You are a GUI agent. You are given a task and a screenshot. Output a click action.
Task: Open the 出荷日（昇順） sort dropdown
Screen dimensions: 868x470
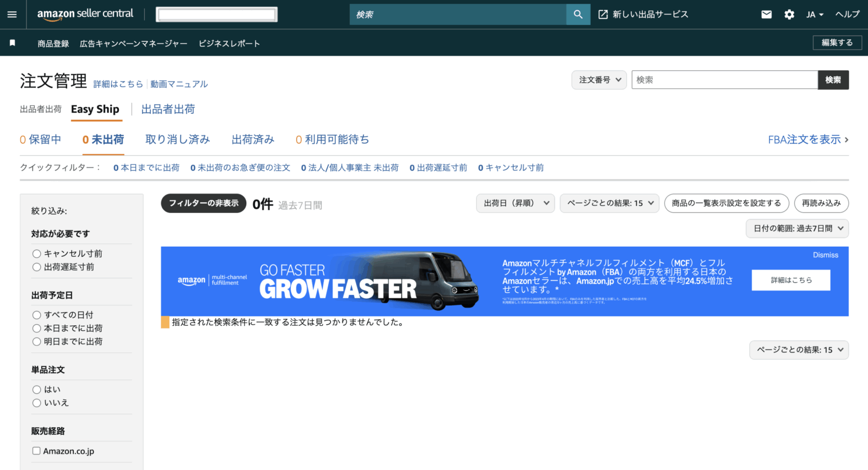click(515, 203)
